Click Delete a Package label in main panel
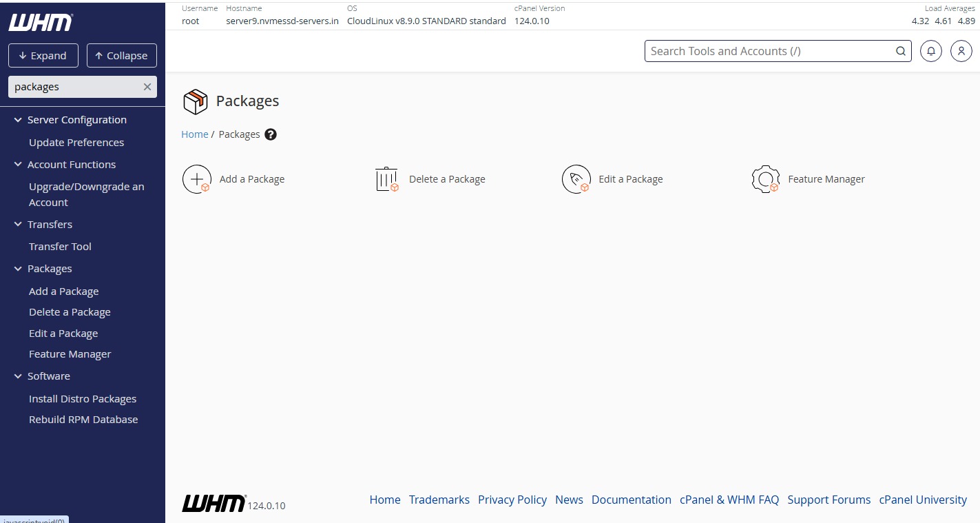This screenshot has height=523, width=980. pos(447,179)
